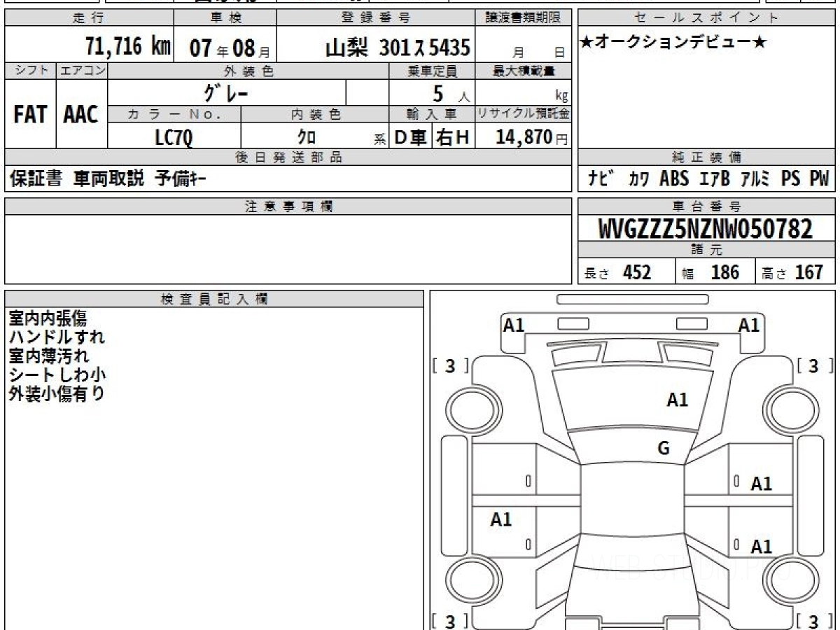Select inspector note 室内内張傷
This screenshot has width=840, height=630.
pyautogui.click(x=48, y=318)
